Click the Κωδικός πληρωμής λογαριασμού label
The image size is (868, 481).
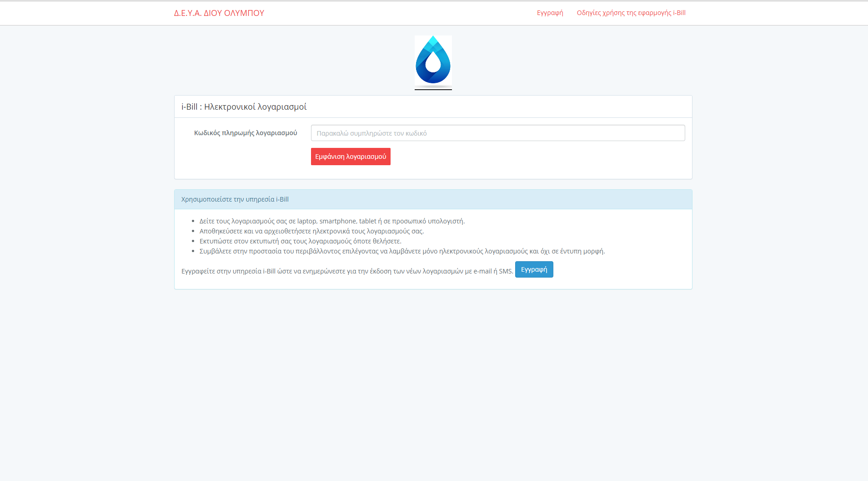tap(246, 133)
